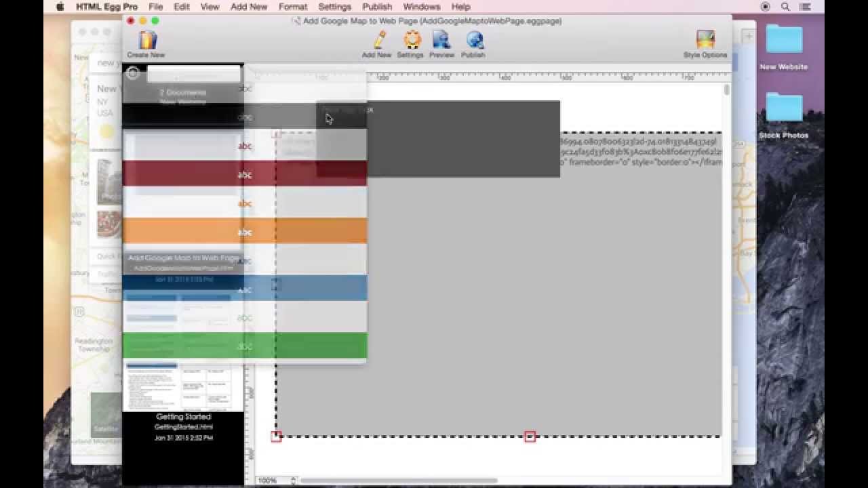The height and width of the screenshot is (488, 868).
Task: Open Spotlight search in menu bar
Action: pyautogui.click(x=785, y=7)
